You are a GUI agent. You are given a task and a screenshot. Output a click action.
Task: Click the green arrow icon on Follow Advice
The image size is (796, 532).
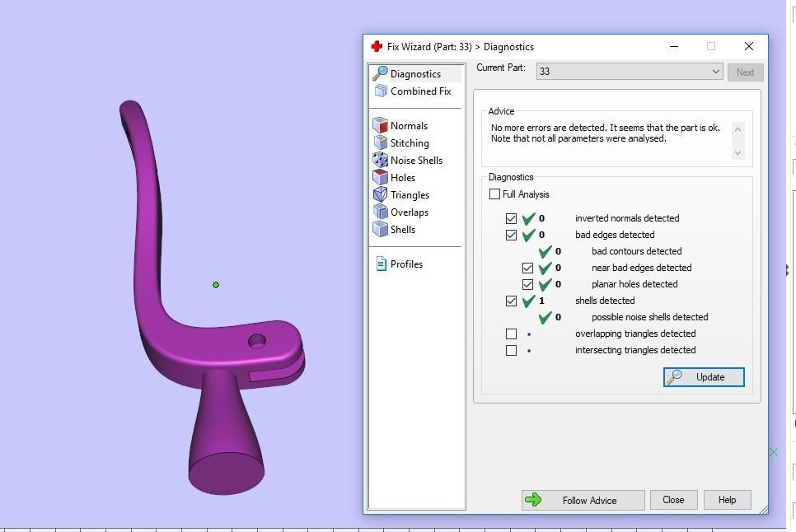[x=533, y=500]
